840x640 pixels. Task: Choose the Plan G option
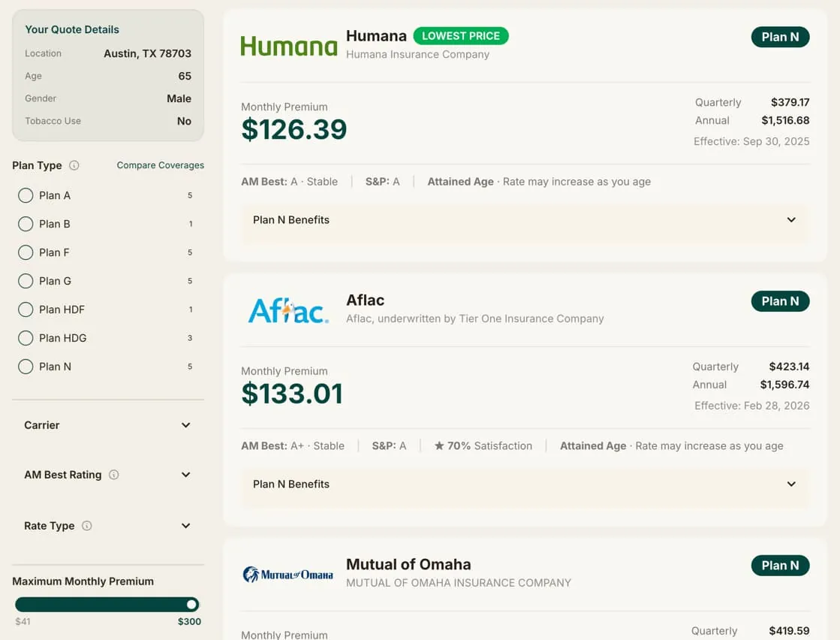(x=26, y=280)
